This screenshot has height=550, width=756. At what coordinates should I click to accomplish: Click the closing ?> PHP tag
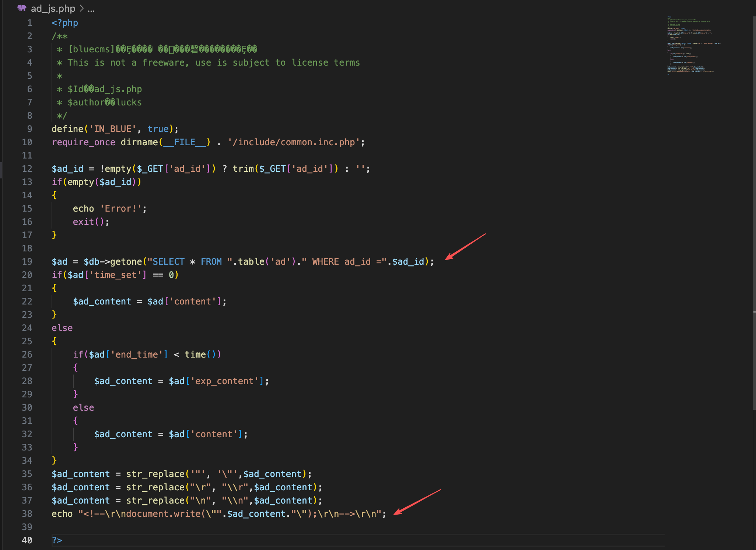(57, 540)
